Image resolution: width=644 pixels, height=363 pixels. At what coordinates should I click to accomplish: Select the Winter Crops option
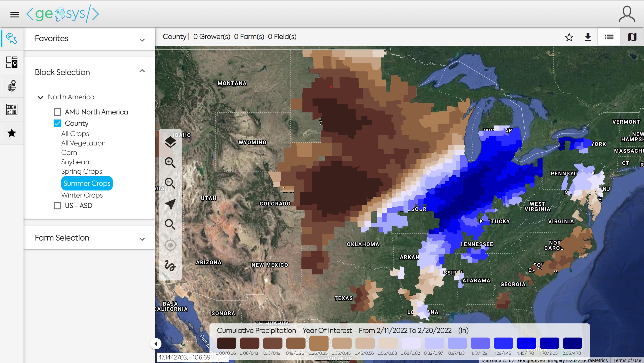pos(82,195)
